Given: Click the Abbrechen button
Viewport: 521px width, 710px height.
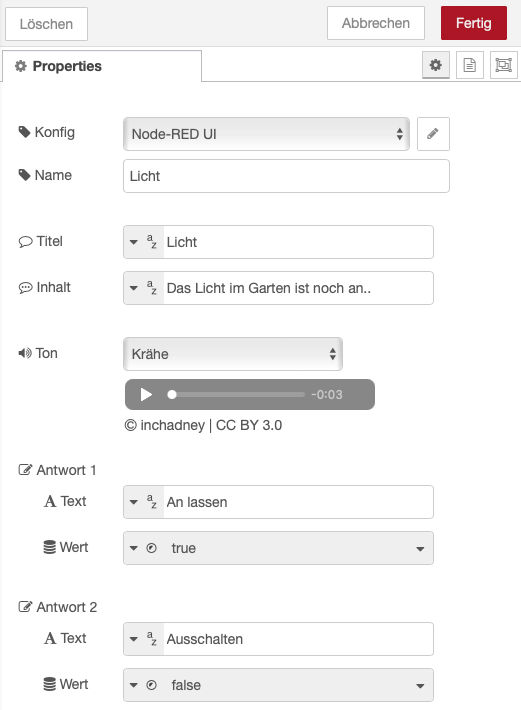Looking at the screenshot, I should [376, 23].
